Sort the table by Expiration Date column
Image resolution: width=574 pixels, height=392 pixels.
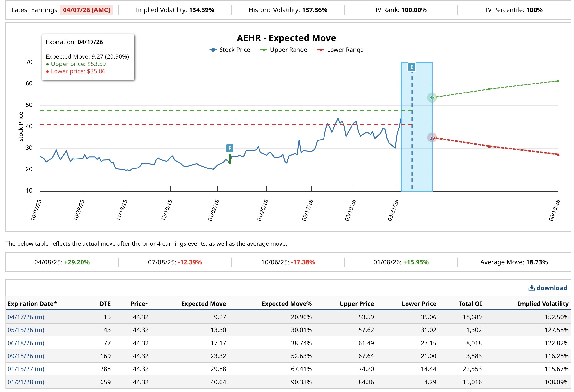click(x=31, y=304)
